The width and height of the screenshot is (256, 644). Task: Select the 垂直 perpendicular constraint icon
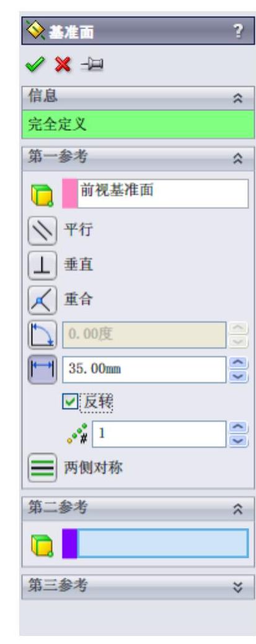(42, 266)
